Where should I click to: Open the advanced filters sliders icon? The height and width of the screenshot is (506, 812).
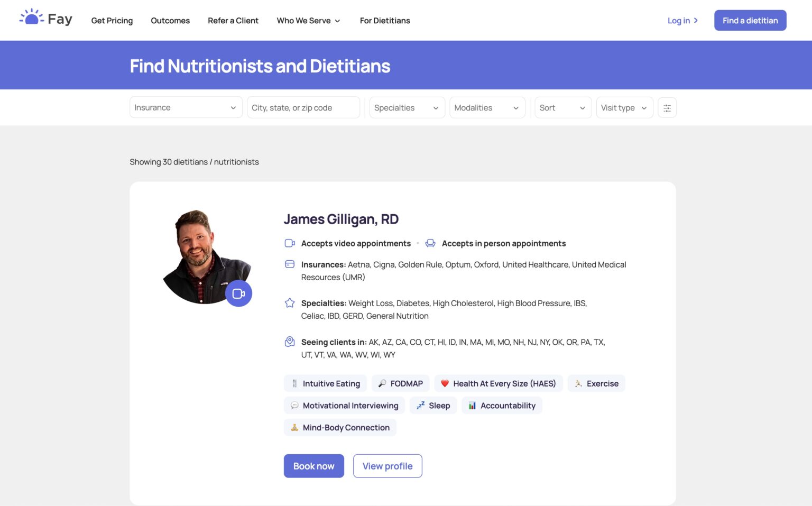point(667,108)
